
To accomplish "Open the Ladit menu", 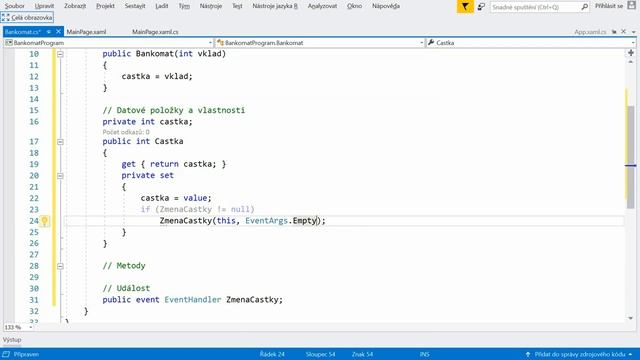I will tap(162, 6).
